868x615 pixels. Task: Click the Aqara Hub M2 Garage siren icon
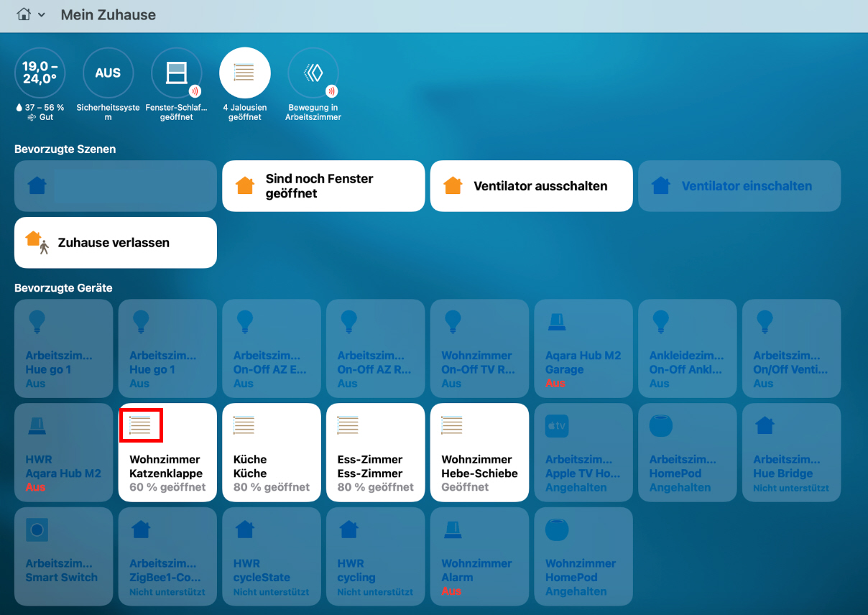556,321
